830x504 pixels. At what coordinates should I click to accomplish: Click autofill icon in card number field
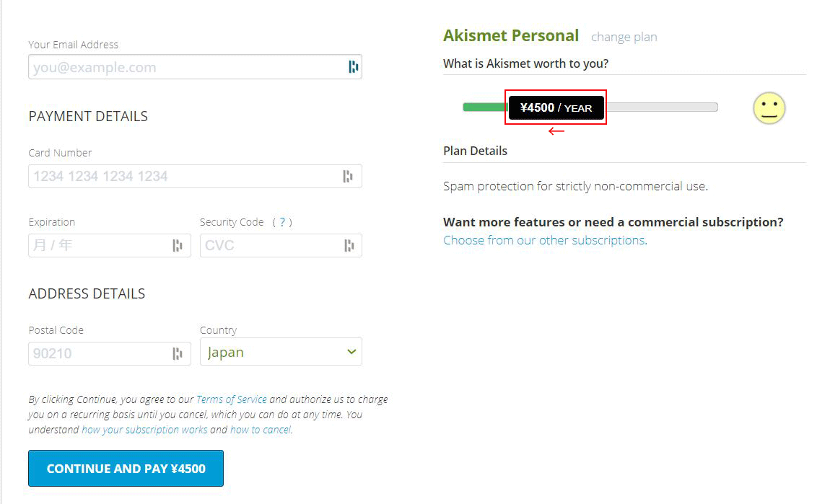pyautogui.click(x=348, y=176)
